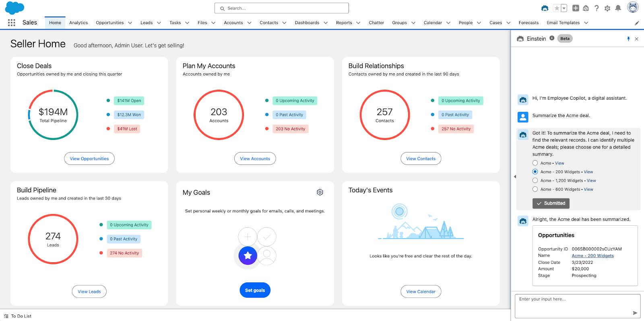The image size is (644, 321).
Task: Click the '203 No Activity' accounts tag
Action: tap(291, 129)
